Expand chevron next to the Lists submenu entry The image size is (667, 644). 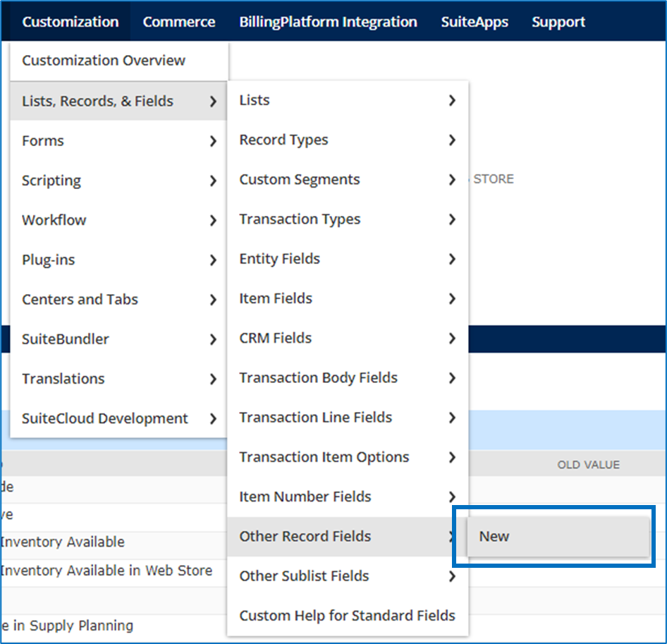[452, 100]
